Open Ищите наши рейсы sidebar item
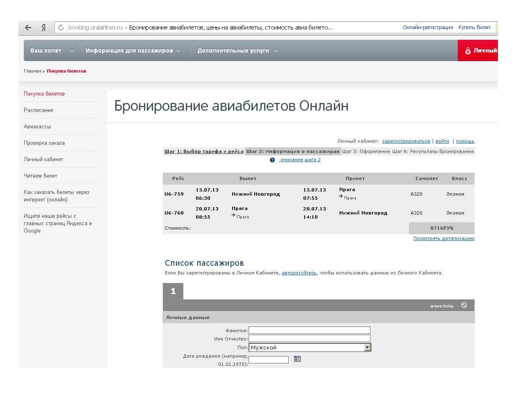The width and height of the screenshot is (525, 420). click(58, 224)
